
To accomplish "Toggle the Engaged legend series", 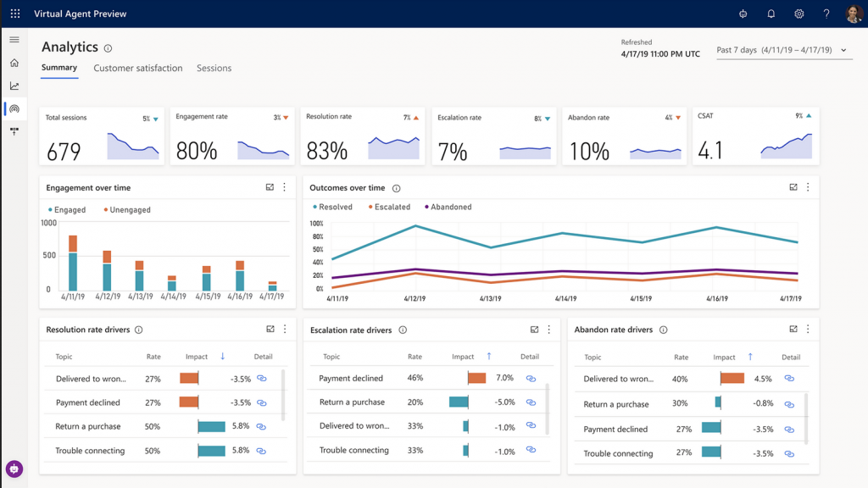I will coord(67,209).
